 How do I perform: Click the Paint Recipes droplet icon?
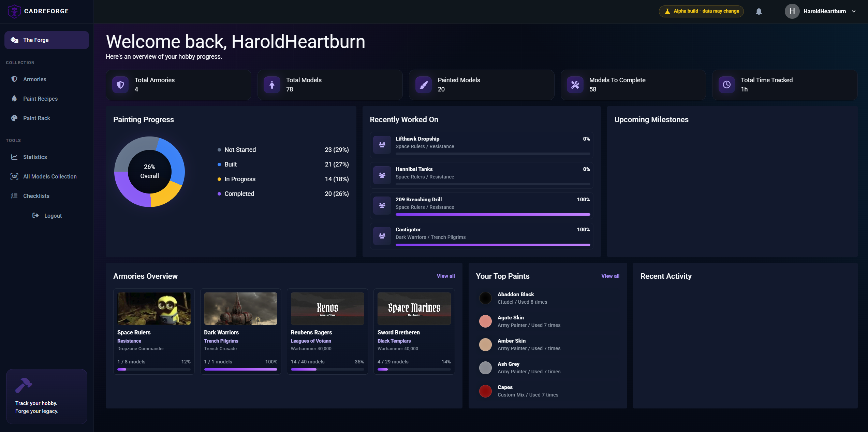[x=14, y=98]
